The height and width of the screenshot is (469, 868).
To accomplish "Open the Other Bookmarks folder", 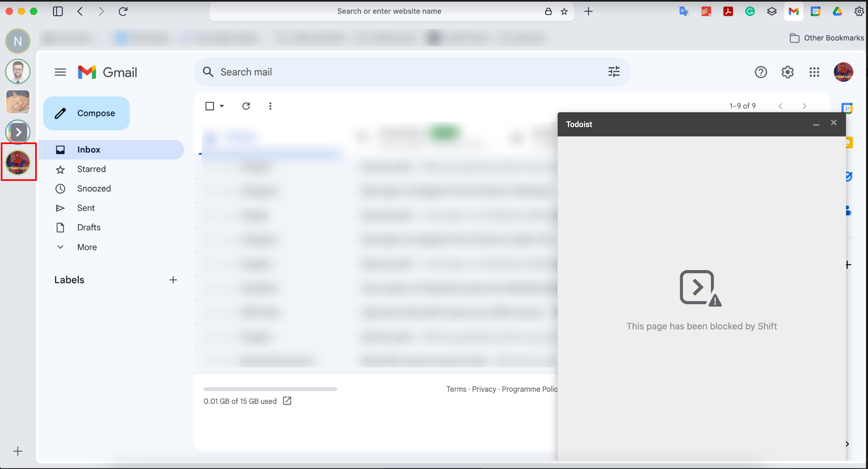I will pos(827,38).
